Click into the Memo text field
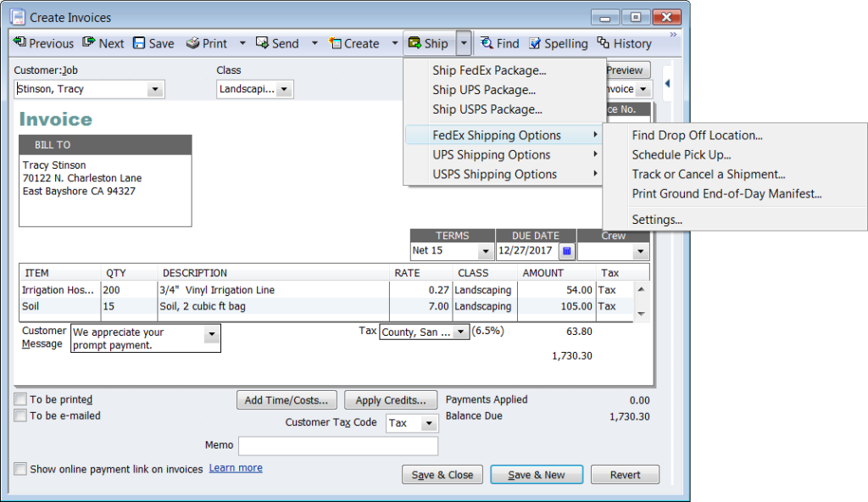The image size is (868, 502). (337, 446)
